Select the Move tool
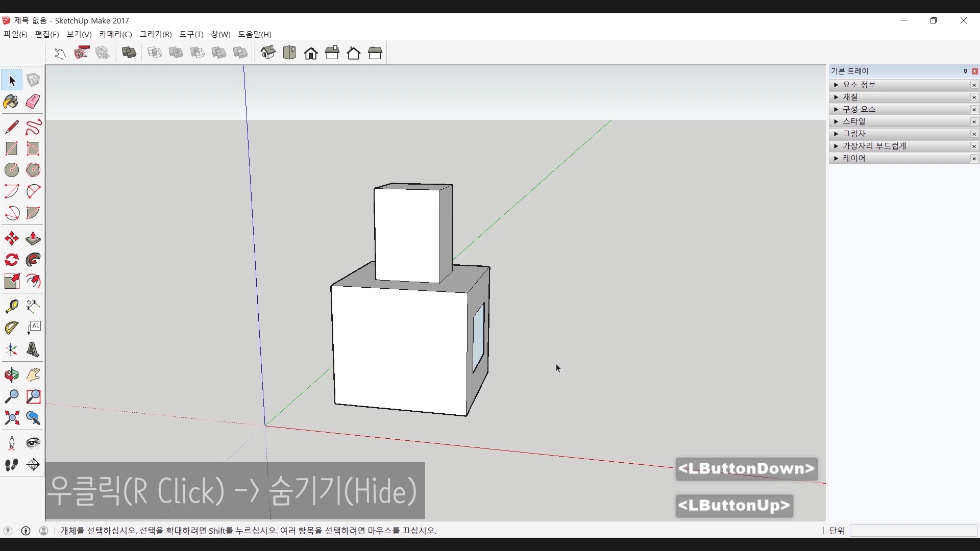This screenshot has height=551, width=980. point(11,238)
